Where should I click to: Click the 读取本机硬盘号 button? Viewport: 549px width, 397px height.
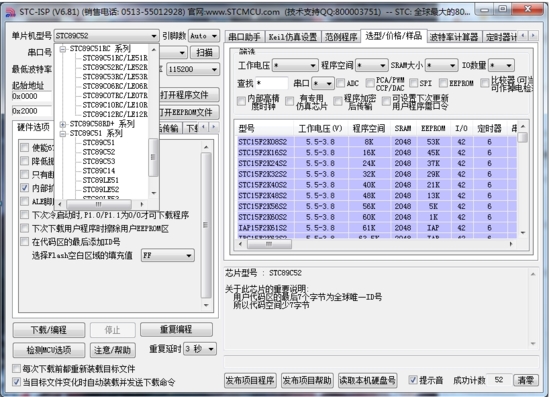coord(367,381)
